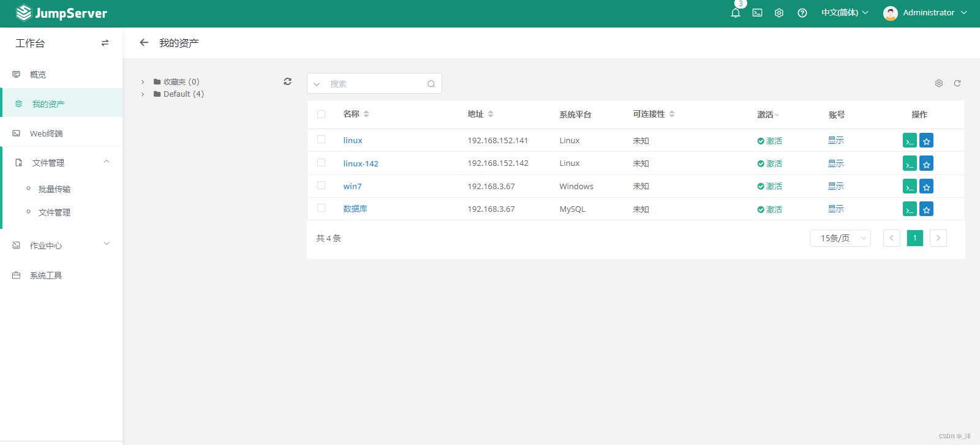Collapse the 文件管理 menu group
Screen dimensions: 980x445
107,162
